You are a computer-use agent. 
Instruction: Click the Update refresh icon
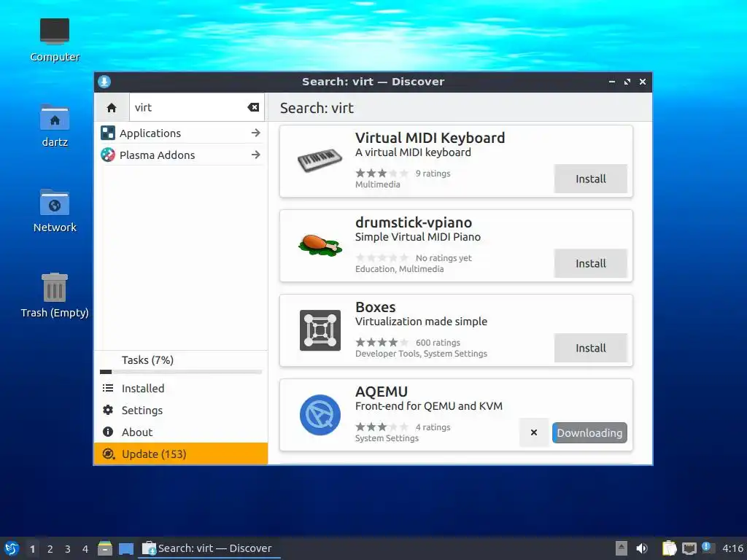coord(109,454)
